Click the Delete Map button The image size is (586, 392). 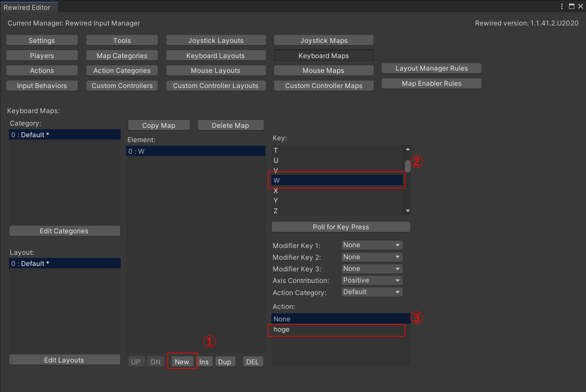coord(231,125)
